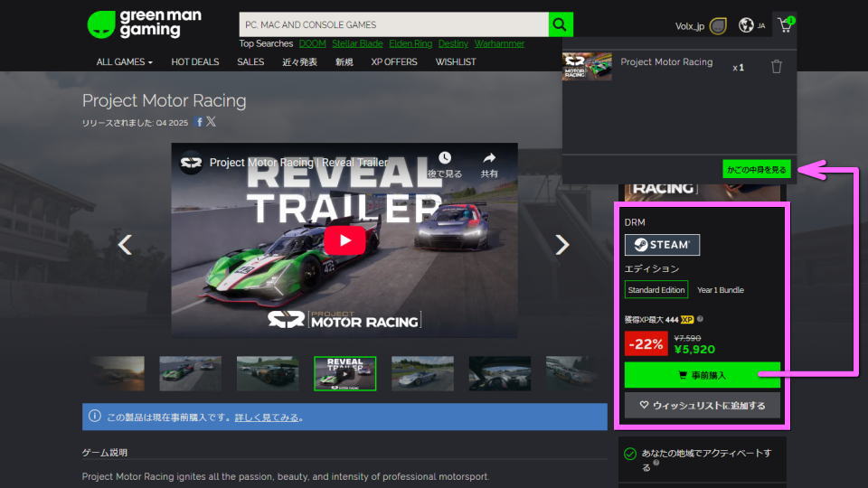Click the Green Man Gaming logo
The width and height of the screenshot is (868, 488).
click(145, 24)
